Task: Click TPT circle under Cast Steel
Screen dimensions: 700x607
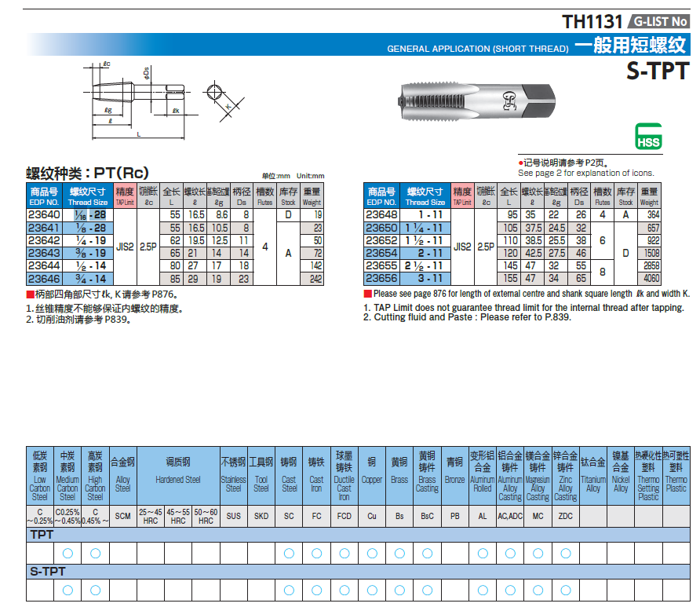Action: click(290, 554)
